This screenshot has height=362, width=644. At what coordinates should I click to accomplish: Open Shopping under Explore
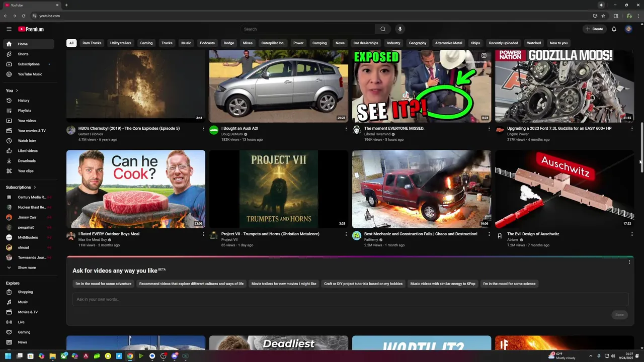(x=29, y=292)
